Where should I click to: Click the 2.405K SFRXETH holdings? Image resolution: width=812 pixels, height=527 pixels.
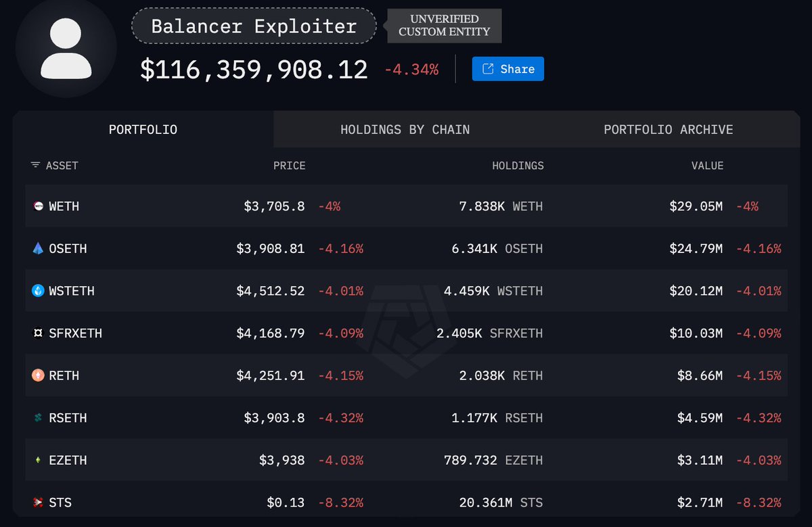click(490, 334)
